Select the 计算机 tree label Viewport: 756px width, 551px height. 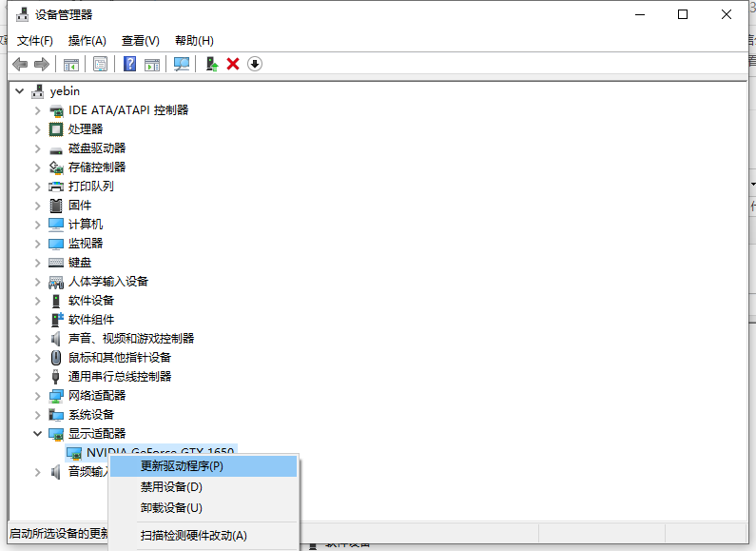pyautogui.click(x=86, y=225)
